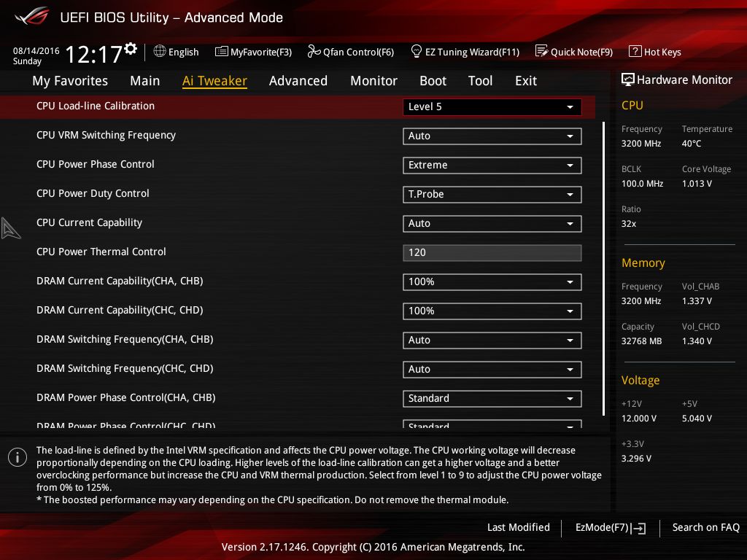The image size is (747, 560).
Task: Click the +12V 12.000 V reading
Action: pyautogui.click(x=639, y=419)
